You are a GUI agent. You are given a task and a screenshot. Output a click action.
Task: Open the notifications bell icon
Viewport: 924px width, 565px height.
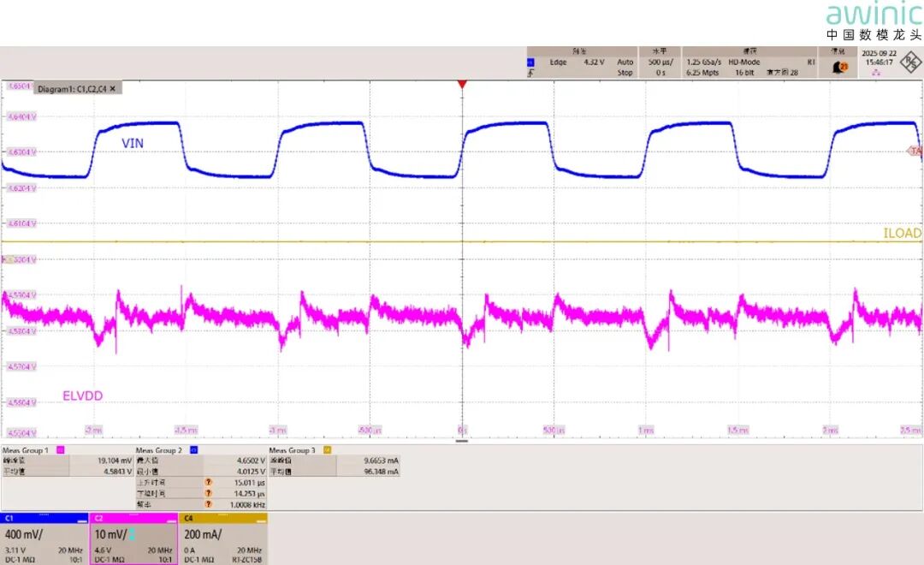[838, 68]
